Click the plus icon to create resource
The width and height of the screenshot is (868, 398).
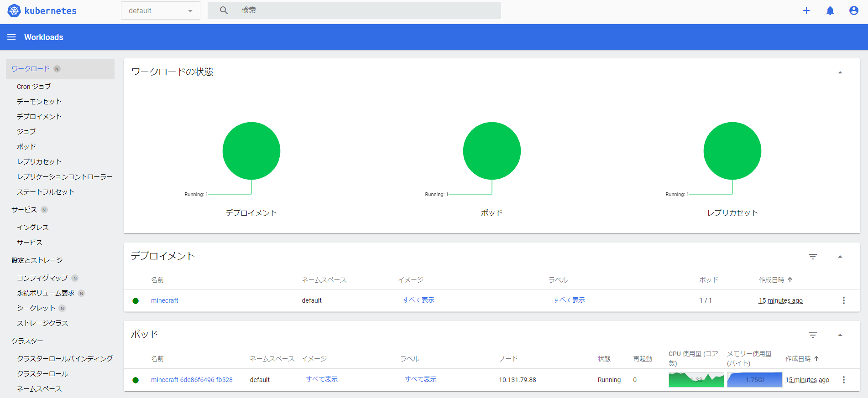(806, 10)
